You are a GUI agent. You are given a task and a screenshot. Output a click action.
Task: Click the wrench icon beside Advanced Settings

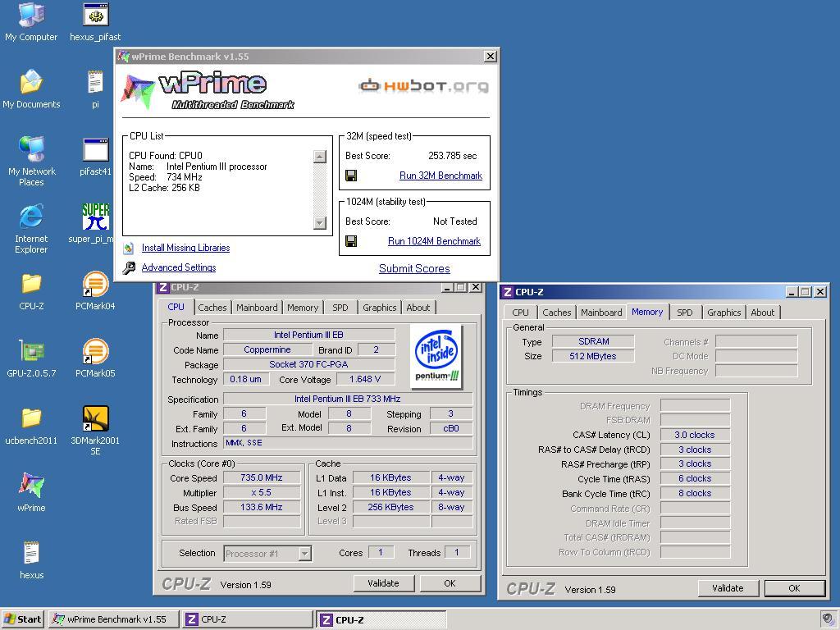[129, 267]
